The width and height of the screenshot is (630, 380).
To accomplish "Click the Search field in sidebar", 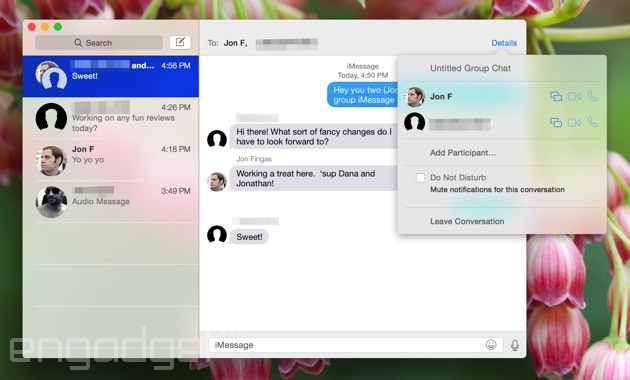I will coord(99,43).
